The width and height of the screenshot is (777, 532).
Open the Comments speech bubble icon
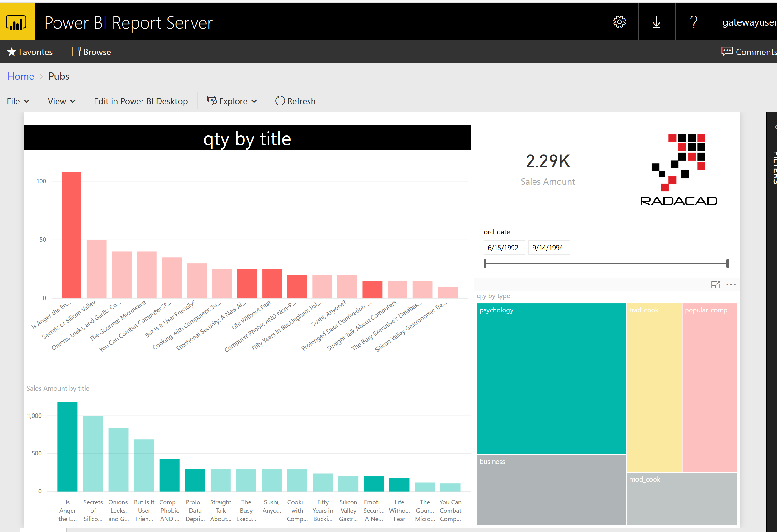coord(727,52)
